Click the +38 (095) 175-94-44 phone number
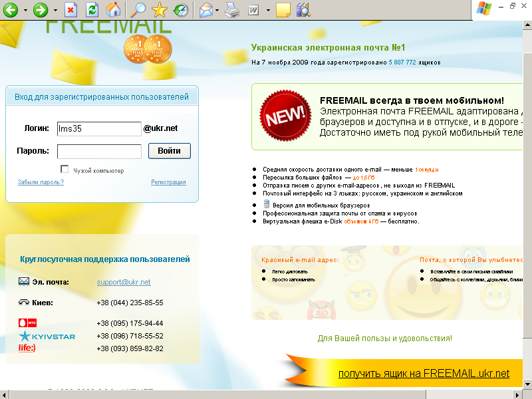 [x=130, y=323]
